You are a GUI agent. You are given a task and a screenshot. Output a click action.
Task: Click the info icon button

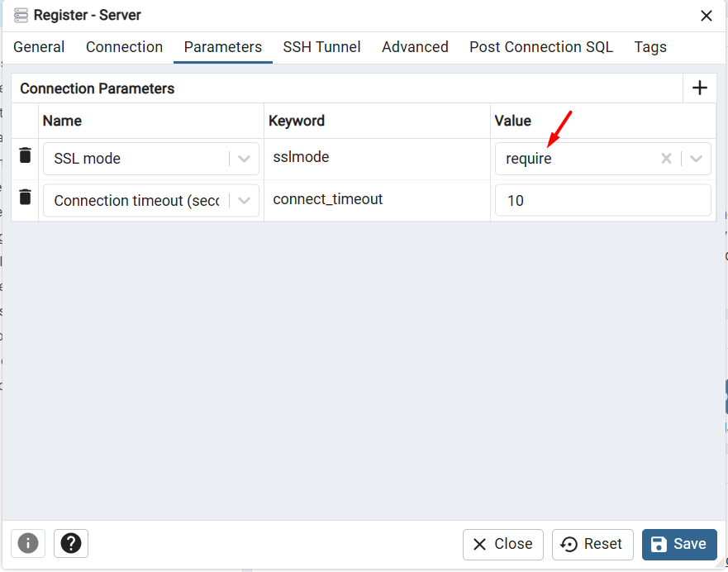(28, 543)
